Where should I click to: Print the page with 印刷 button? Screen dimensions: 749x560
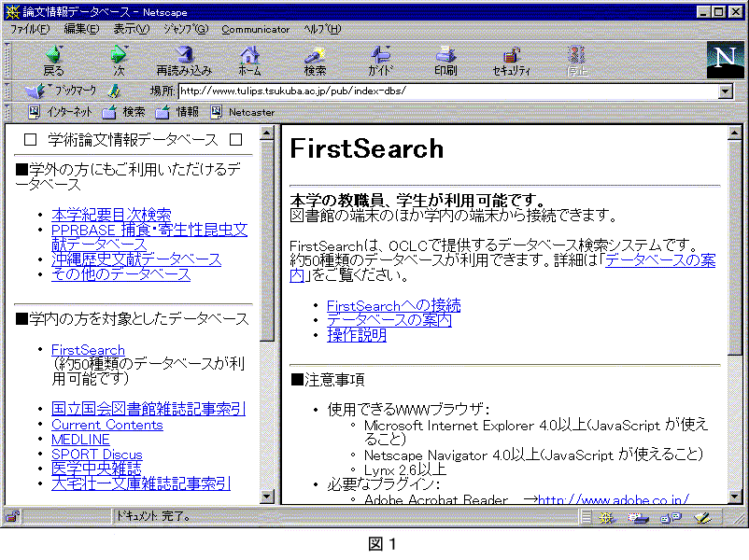coord(445,61)
